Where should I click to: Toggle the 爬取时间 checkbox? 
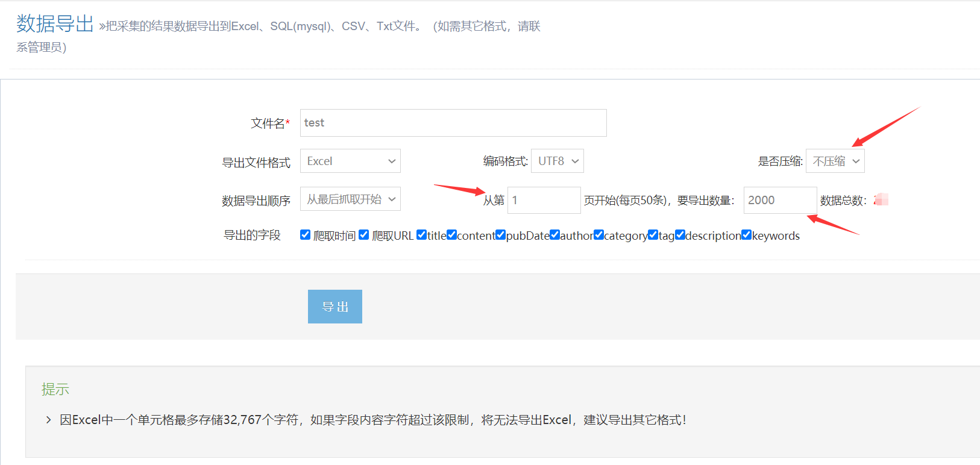(305, 235)
